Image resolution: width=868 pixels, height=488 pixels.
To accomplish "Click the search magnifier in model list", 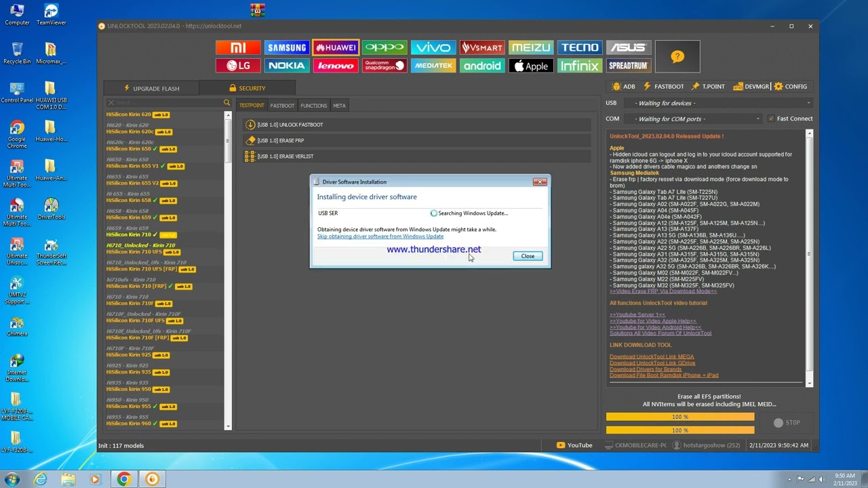I will pos(227,103).
